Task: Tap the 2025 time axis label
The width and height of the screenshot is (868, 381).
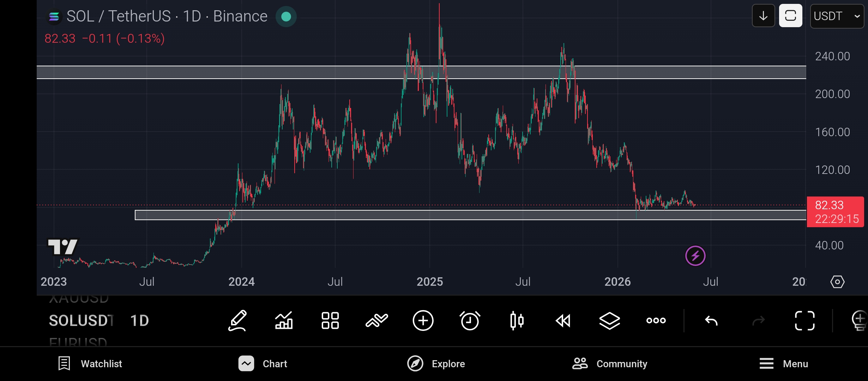Action: tap(430, 282)
